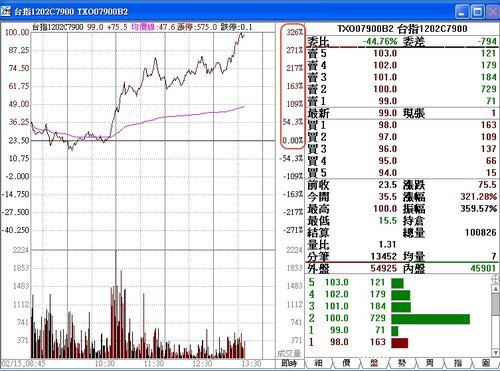Click the 委比 value -44.76%
The height and width of the screenshot is (371, 500).
380,41
